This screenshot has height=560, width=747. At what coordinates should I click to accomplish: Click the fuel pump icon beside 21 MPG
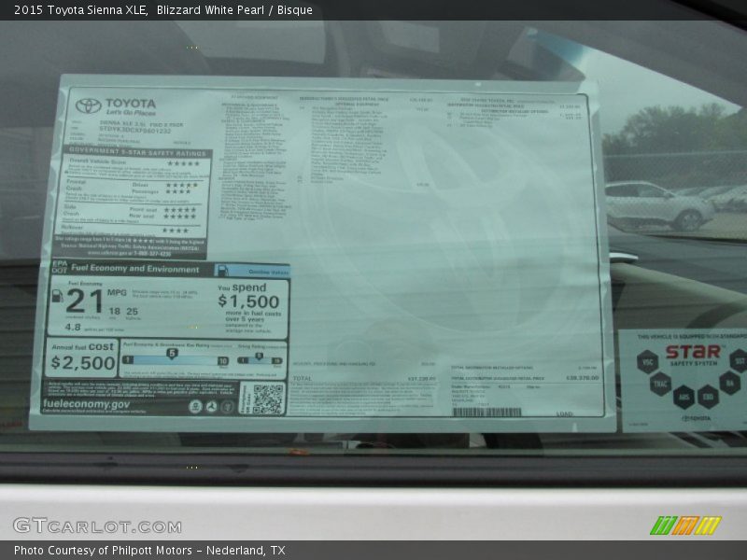[57, 296]
